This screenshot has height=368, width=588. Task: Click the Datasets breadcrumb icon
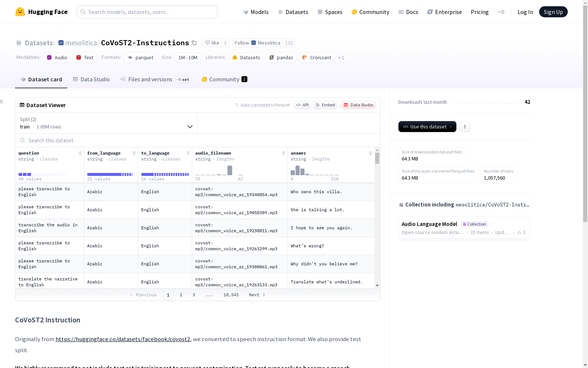[19, 43]
